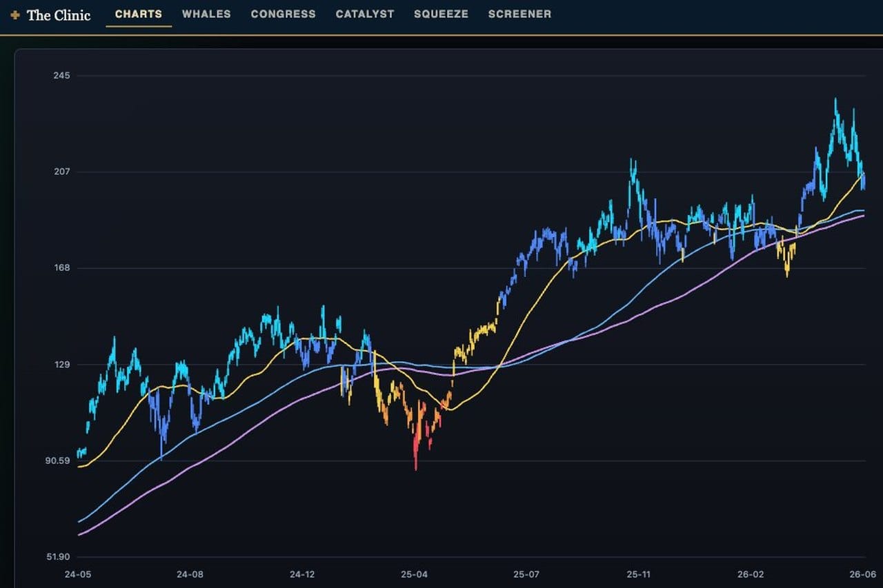
Task: Select the CHARTS tab
Action: click(x=139, y=14)
